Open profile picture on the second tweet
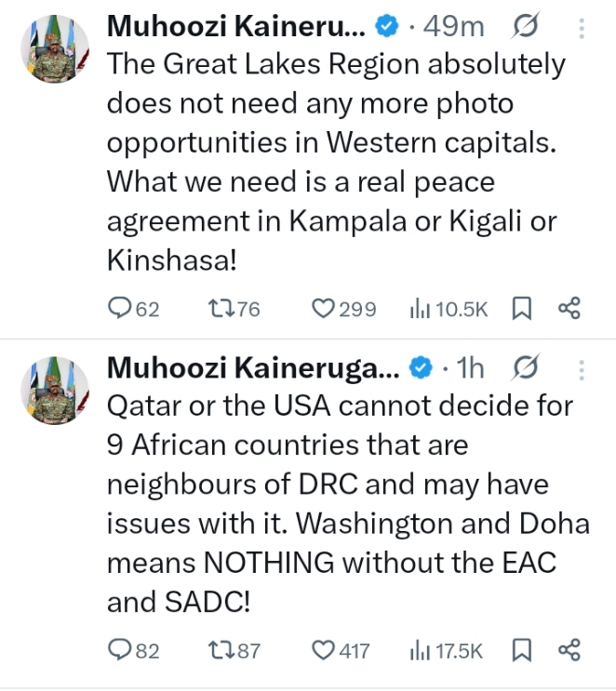The width and height of the screenshot is (616, 691). pyautogui.click(x=56, y=391)
